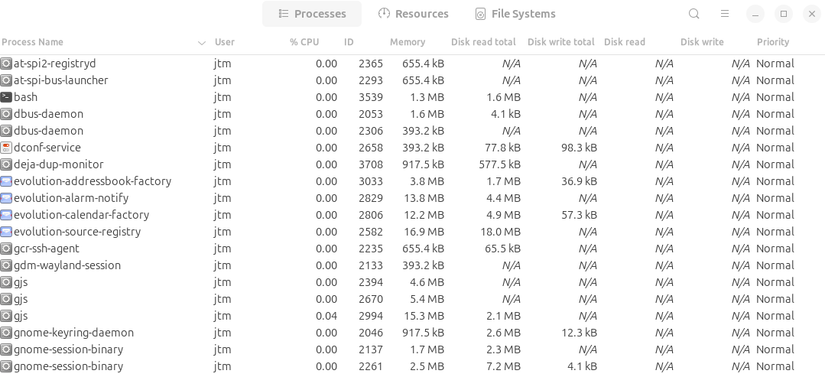Sort by the User column header

(225, 42)
